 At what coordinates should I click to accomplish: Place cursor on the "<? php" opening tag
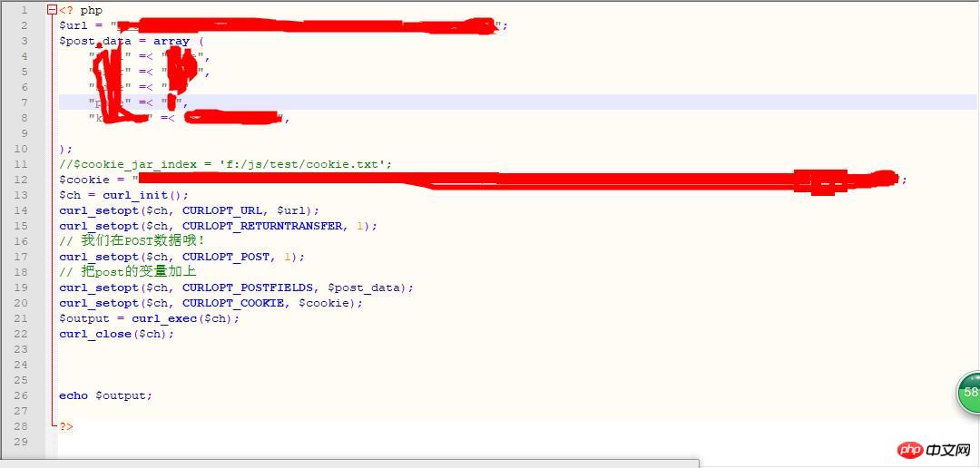pyautogui.click(x=82, y=11)
